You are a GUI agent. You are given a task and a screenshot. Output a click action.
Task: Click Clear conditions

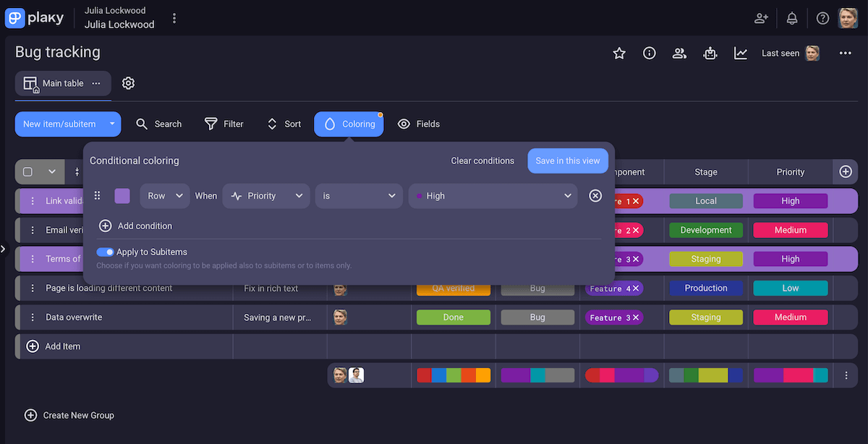coord(482,161)
